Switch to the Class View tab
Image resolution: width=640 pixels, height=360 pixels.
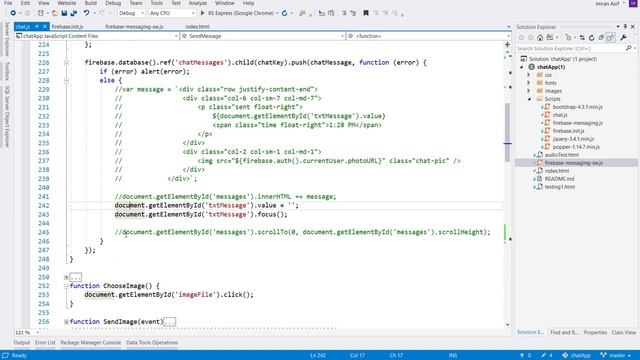(623, 332)
